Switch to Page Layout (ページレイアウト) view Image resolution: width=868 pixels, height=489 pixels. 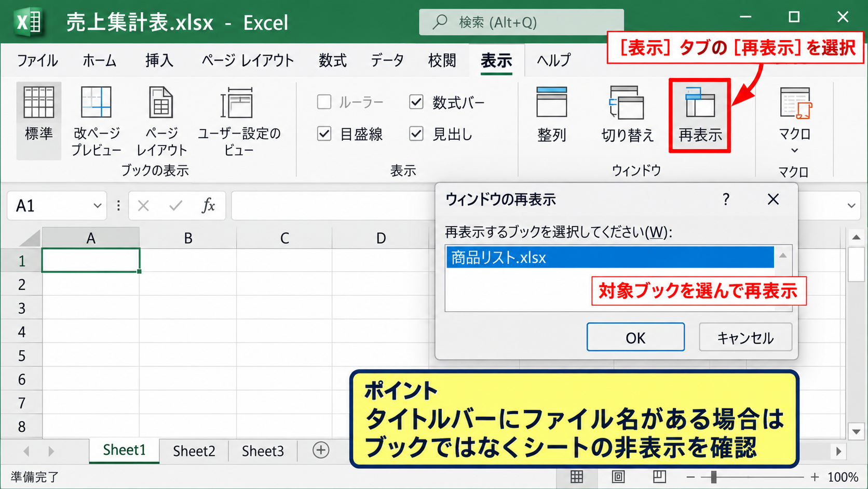click(x=161, y=121)
